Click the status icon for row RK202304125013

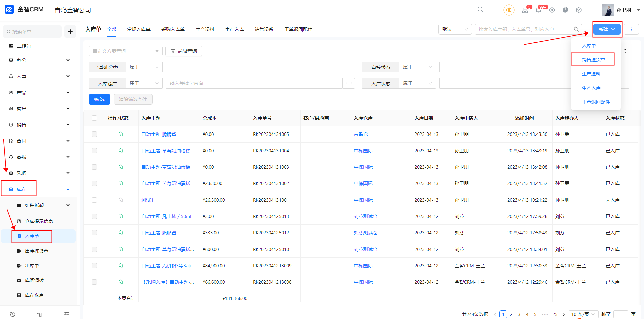click(121, 216)
